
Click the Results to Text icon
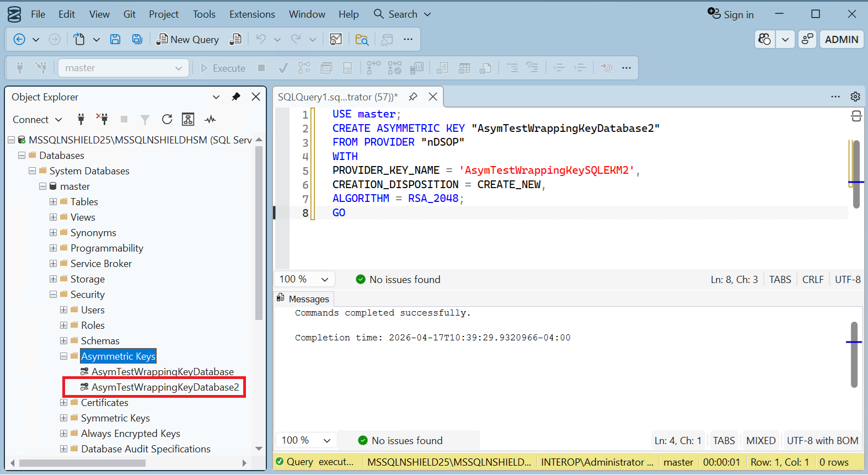[442, 68]
